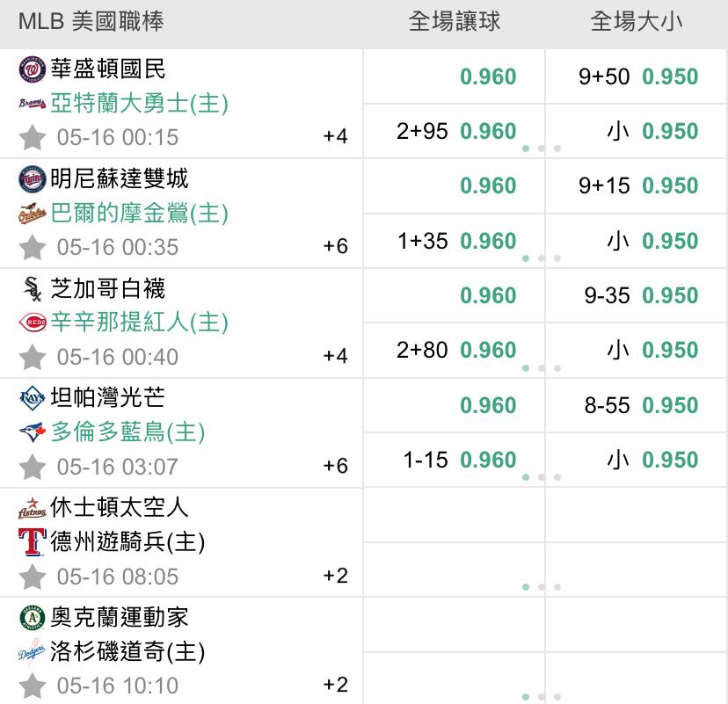Expand +2 more bets for Astros game
Screen dimensions: 728x704
(335, 576)
